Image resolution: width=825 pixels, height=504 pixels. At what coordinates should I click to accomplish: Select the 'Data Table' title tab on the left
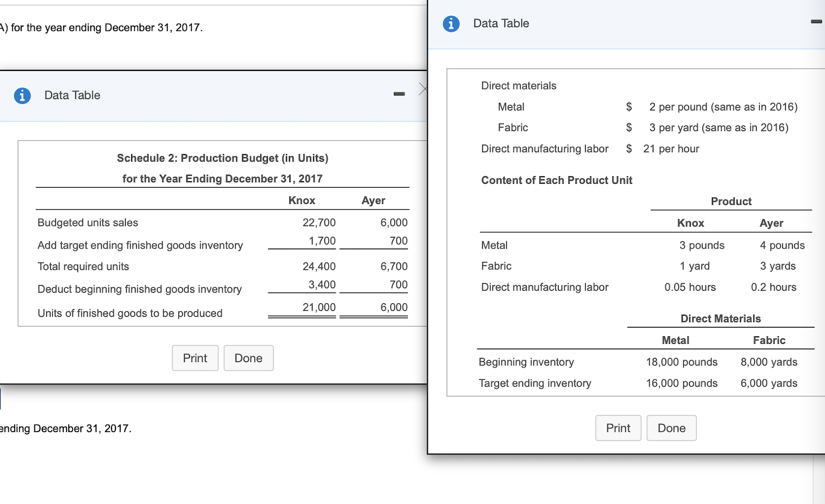(72, 95)
